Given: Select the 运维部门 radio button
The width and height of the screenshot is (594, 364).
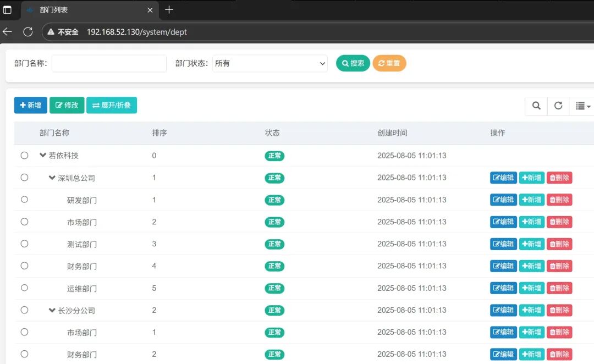Looking at the screenshot, I should click(24, 288).
